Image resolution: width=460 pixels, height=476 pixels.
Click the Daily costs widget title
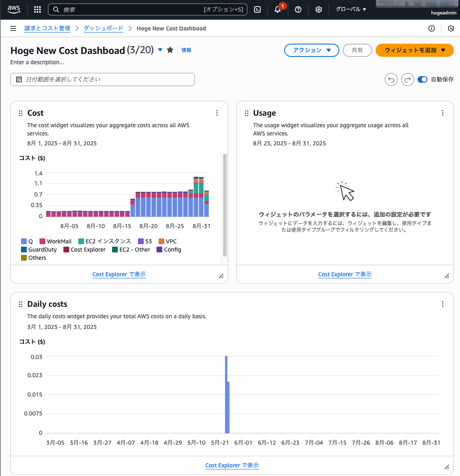47,304
